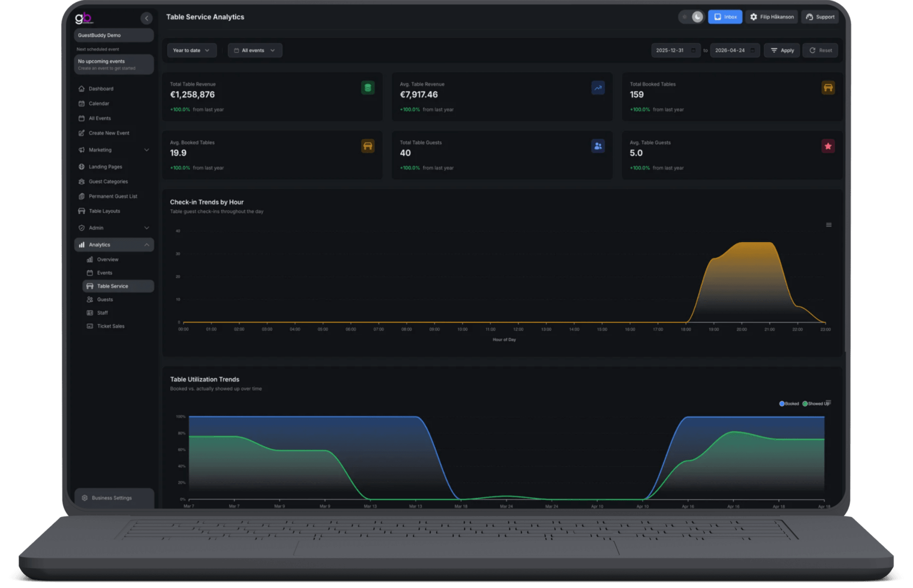Collapse the sidebar with the chevron button
Image resolution: width=913 pixels, height=588 pixels.
tap(146, 18)
